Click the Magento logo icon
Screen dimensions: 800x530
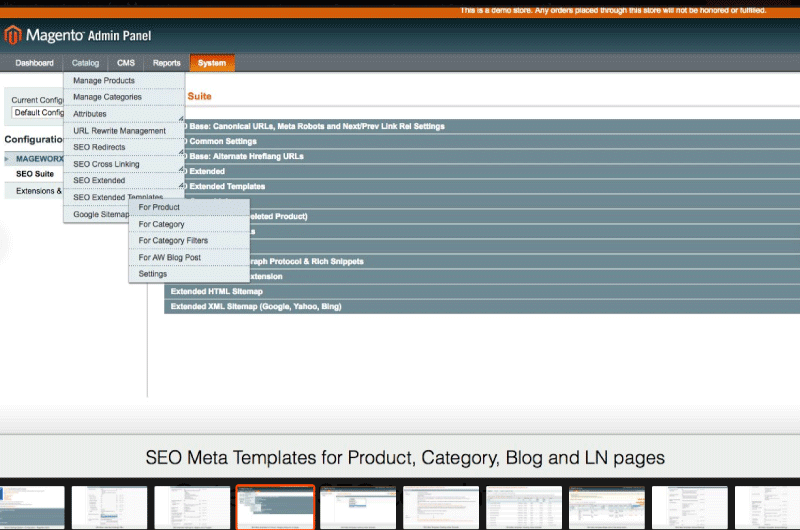coord(13,35)
